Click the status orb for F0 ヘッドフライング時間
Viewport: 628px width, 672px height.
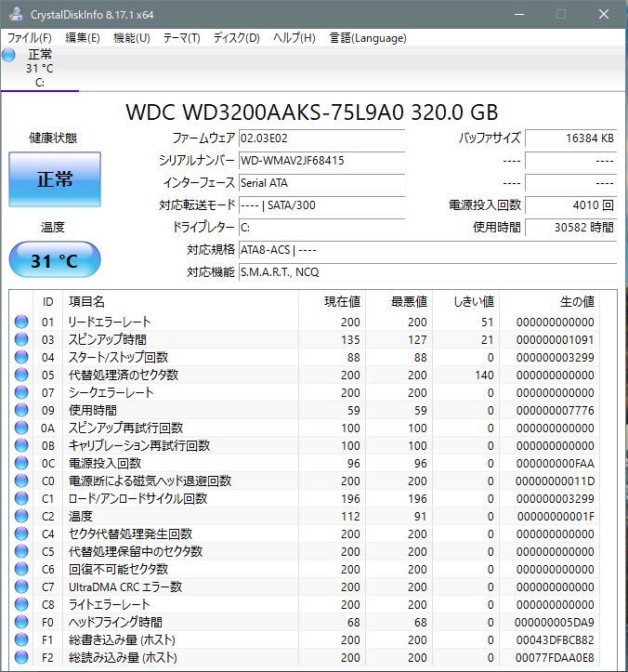[21, 622]
